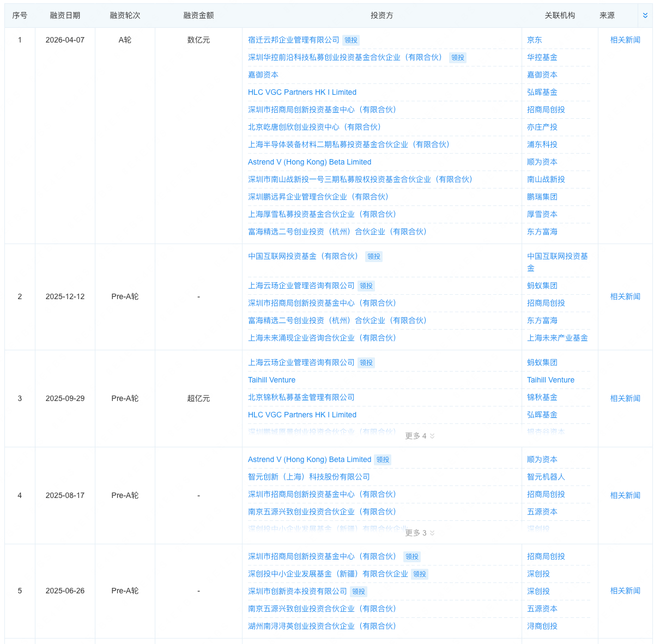Click the 蚂蚁集团 institution link in row 2
The height and width of the screenshot is (644, 654).
tap(542, 285)
